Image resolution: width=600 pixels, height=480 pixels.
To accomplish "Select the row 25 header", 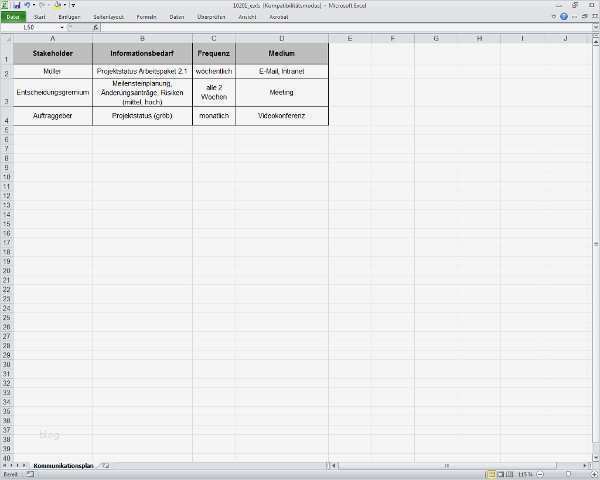I will [x=7, y=317].
